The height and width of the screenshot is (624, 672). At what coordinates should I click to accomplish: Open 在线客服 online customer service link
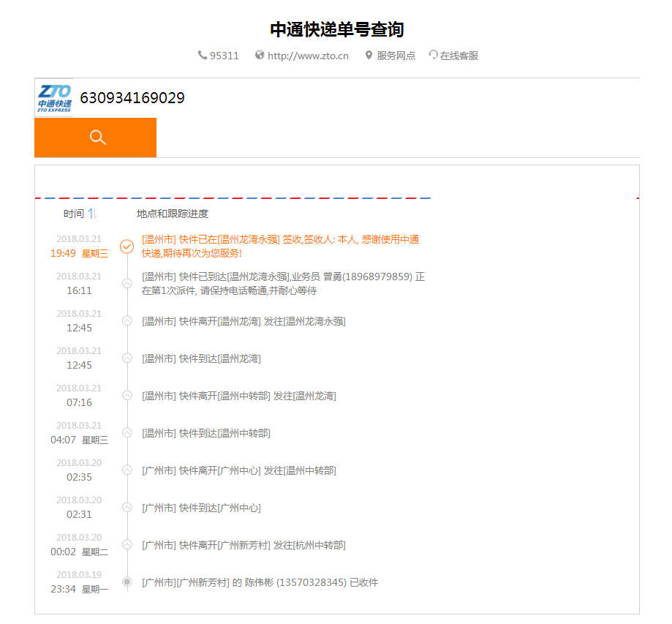coord(459,56)
